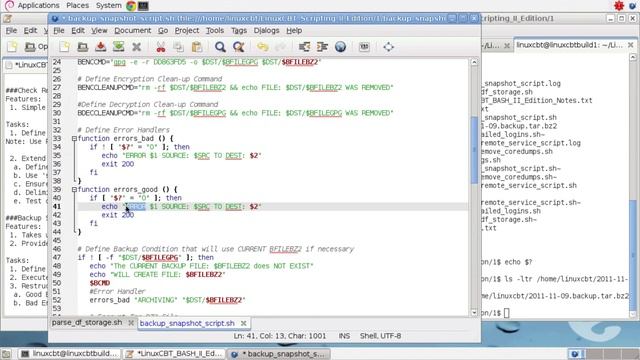Collapse the errors_good function fold marker

pos(74,190)
